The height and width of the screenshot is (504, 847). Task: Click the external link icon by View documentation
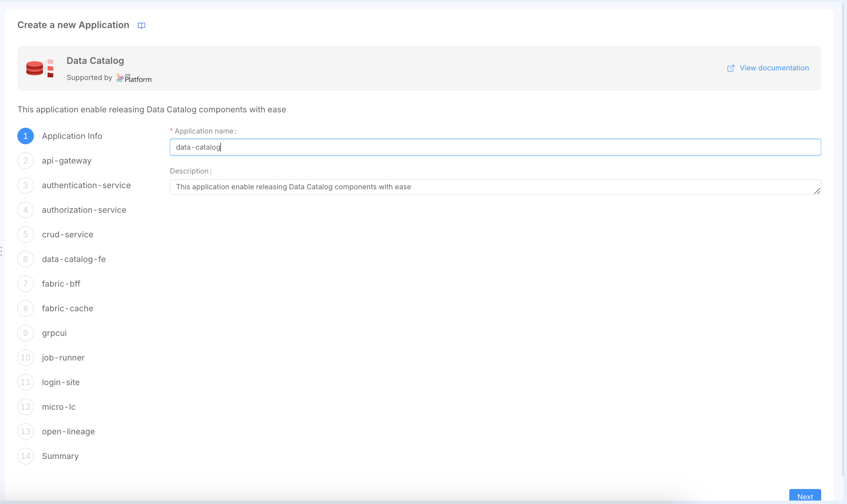[730, 68]
